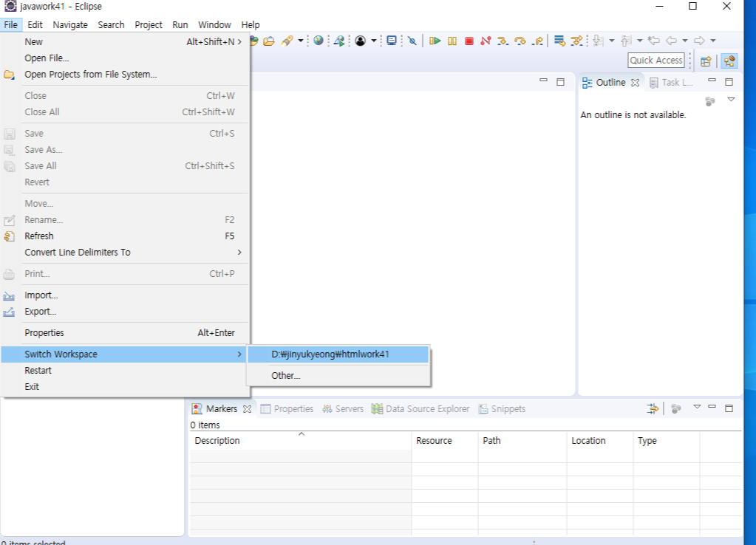Choose the D:\jinyukyeong\htmlwork41 workspace

(338, 354)
